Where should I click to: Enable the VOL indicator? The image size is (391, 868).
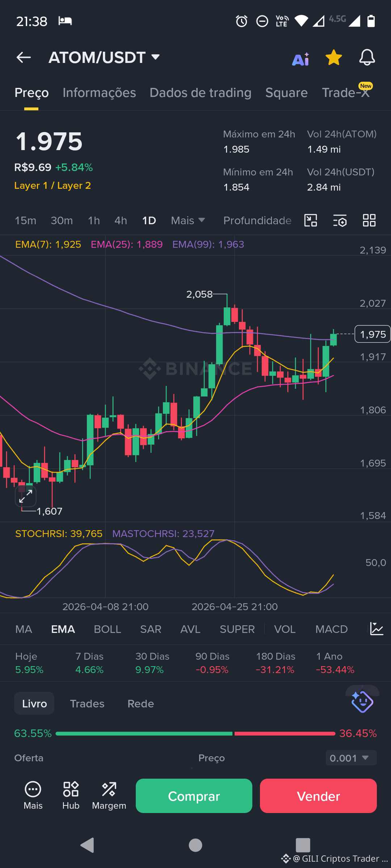point(285,629)
